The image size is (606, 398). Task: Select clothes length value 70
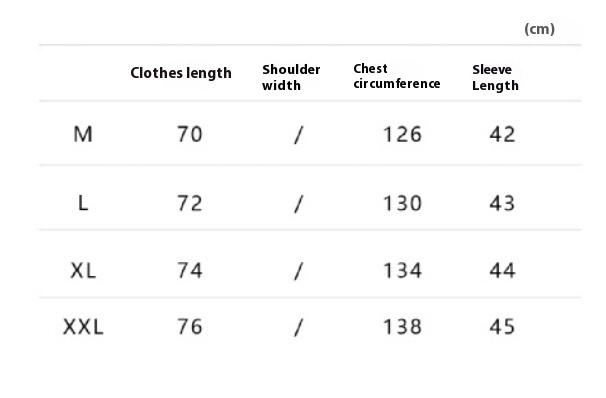pos(190,134)
